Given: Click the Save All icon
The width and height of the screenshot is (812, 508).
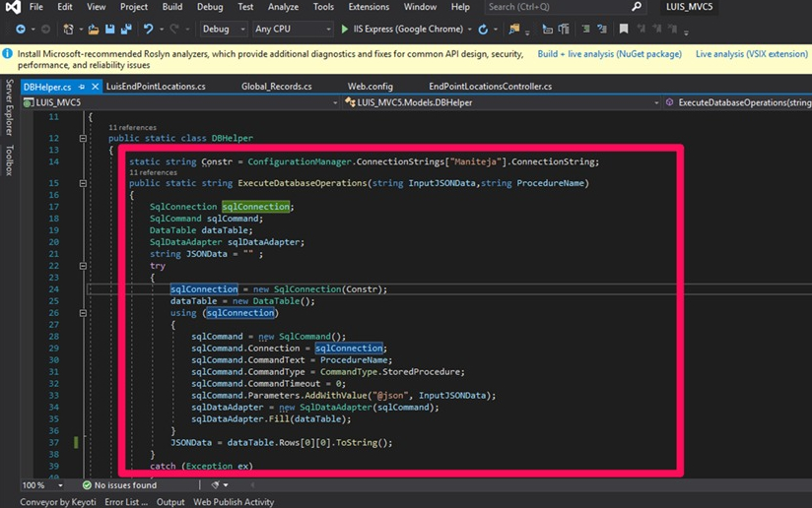Looking at the screenshot, I should click(x=126, y=29).
